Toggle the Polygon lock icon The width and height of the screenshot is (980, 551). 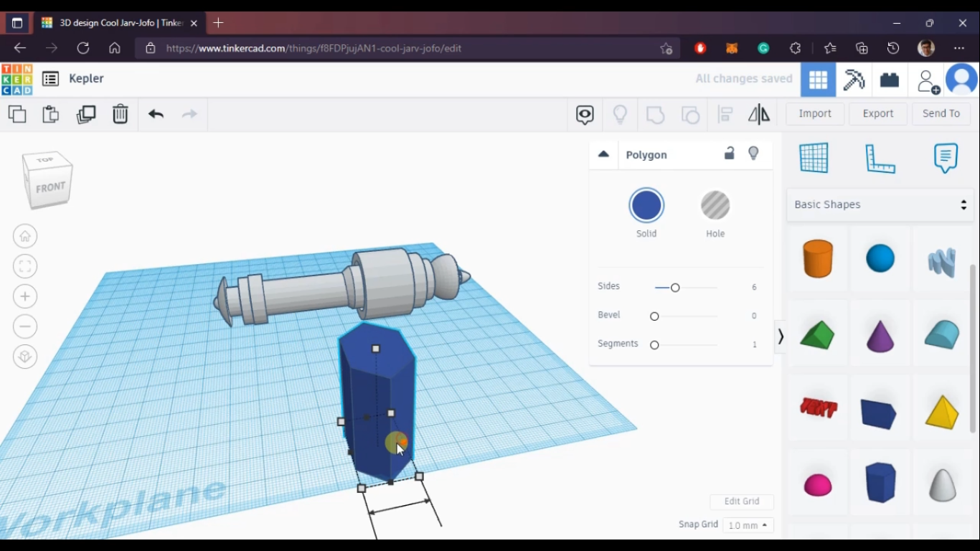729,154
